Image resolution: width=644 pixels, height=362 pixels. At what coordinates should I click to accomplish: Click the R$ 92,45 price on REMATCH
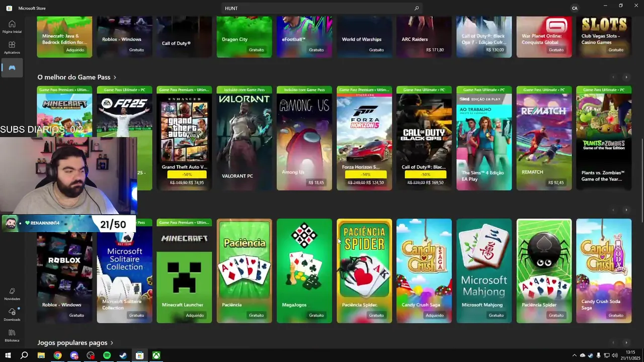pos(556,183)
